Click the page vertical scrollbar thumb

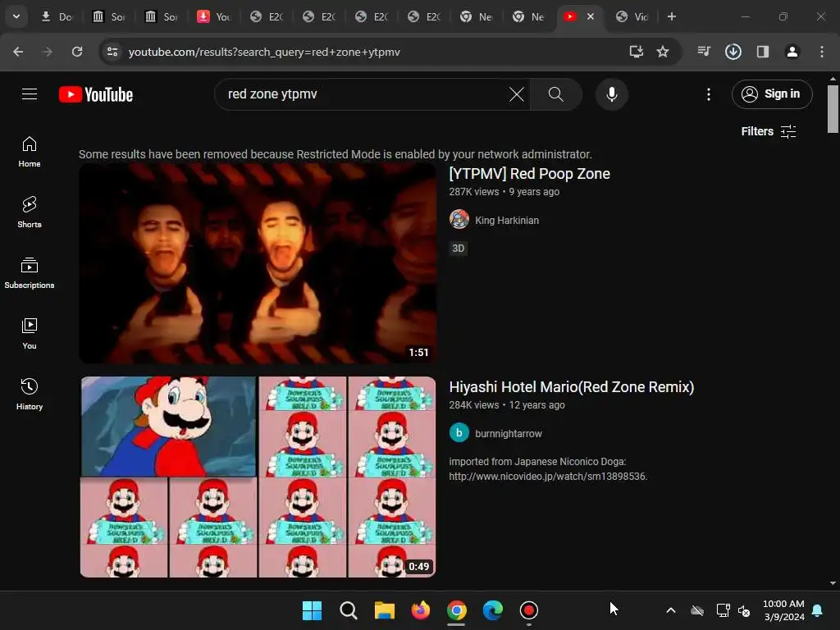(833, 109)
